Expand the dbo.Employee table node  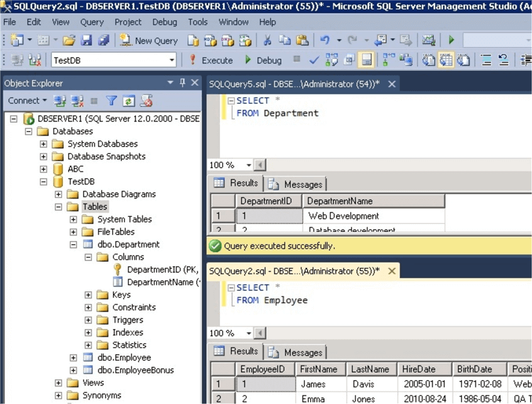[74, 357]
